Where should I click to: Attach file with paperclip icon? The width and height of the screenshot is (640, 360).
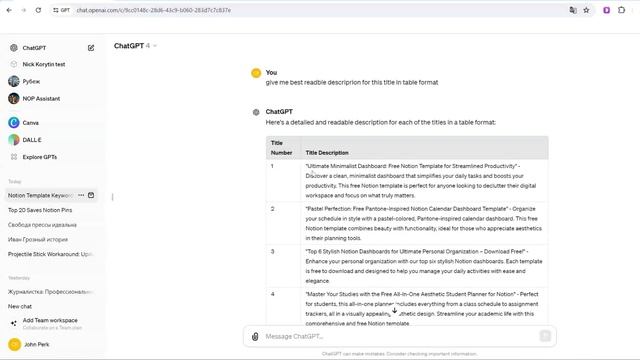click(255, 336)
